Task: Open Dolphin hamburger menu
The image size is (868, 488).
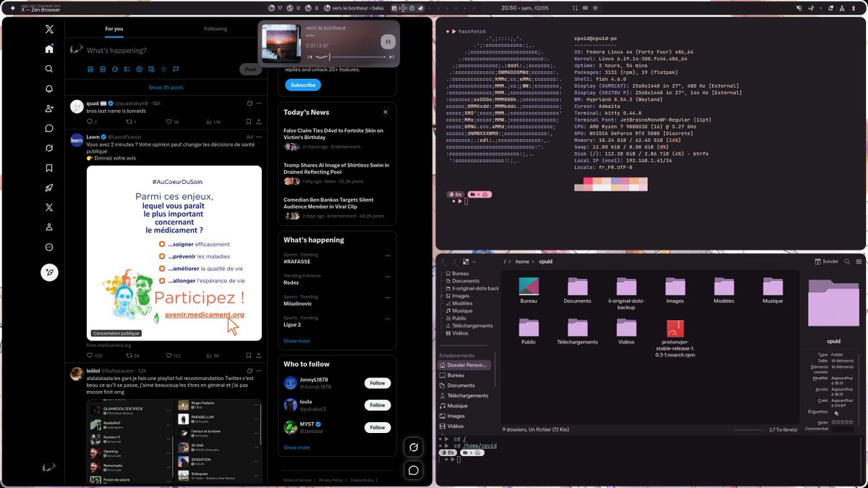Action: pyautogui.click(x=859, y=261)
